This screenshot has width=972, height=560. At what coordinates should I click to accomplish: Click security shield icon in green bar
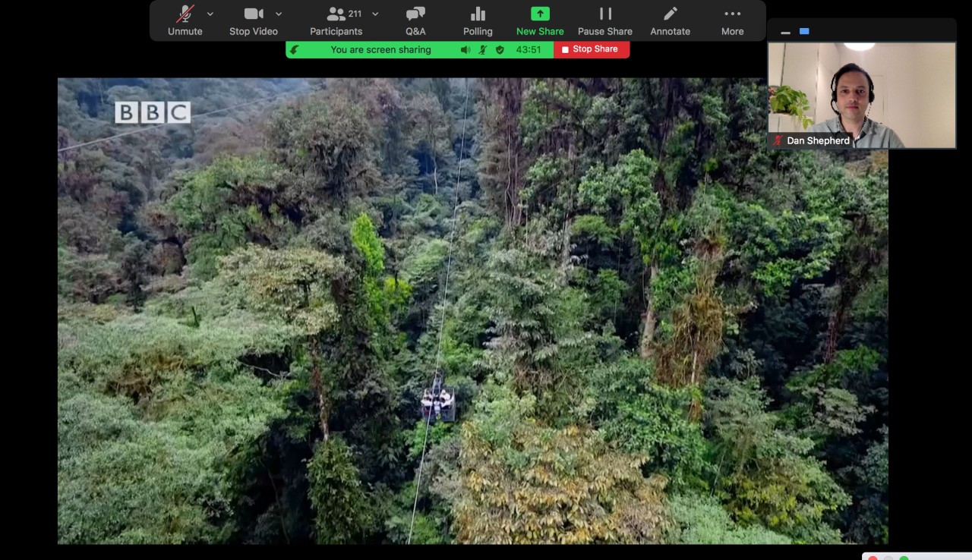pyautogui.click(x=500, y=50)
